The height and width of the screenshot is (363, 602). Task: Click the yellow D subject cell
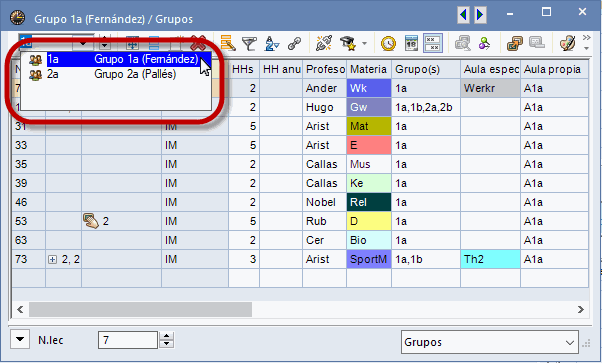coord(369,221)
